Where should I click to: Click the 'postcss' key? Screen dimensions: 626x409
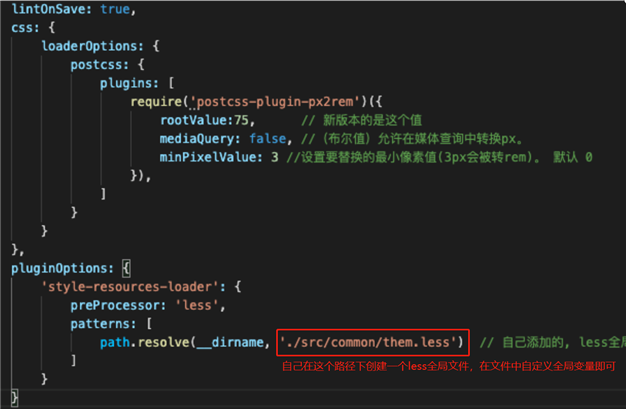(97, 65)
